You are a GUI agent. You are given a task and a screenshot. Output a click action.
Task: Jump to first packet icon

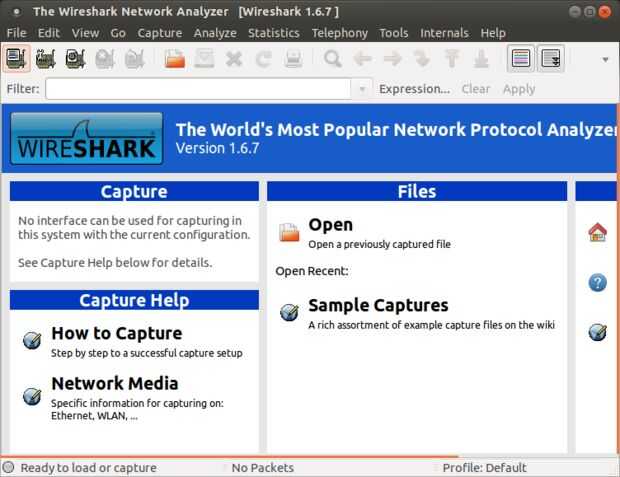(452, 59)
